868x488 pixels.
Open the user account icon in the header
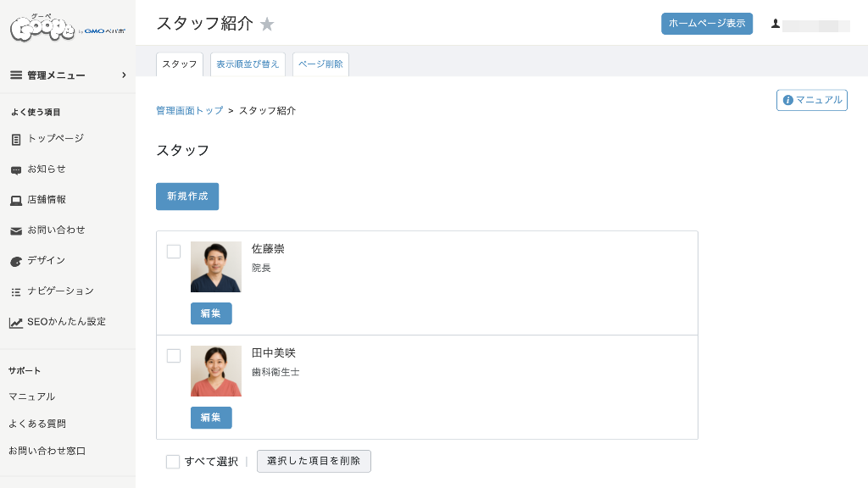pos(775,25)
